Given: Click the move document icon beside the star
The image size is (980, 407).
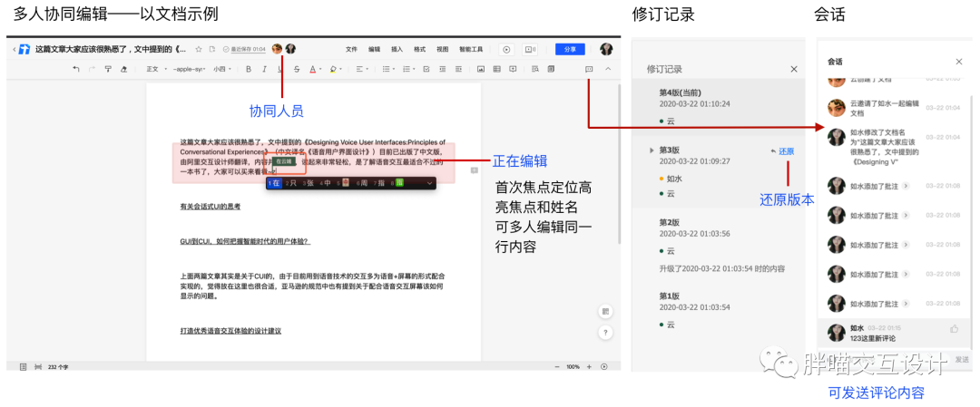Looking at the screenshot, I should tap(211, 49).
